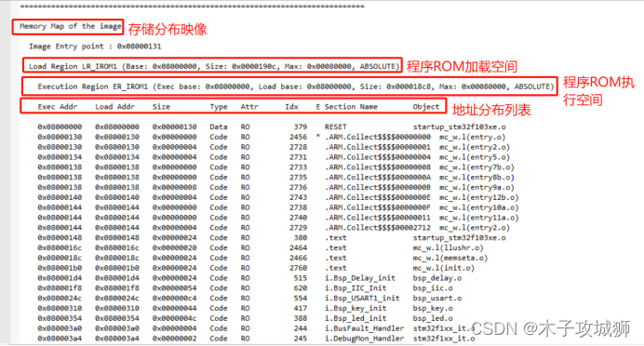
Task: Click the "Type" column header
Action: click(x=219, y=107)
